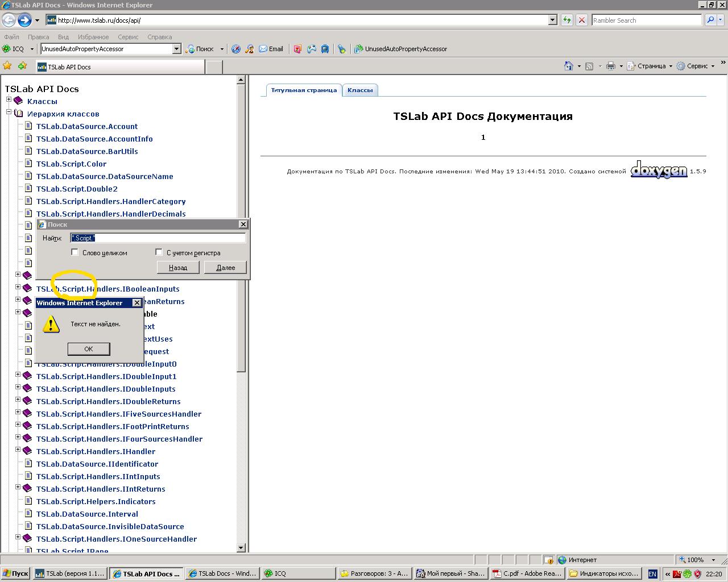The width and height of the screenshot is (728, 582).
Task: Switch to the C.pdf Adobe Reader taskbar button
Action: tap(528, 574)
